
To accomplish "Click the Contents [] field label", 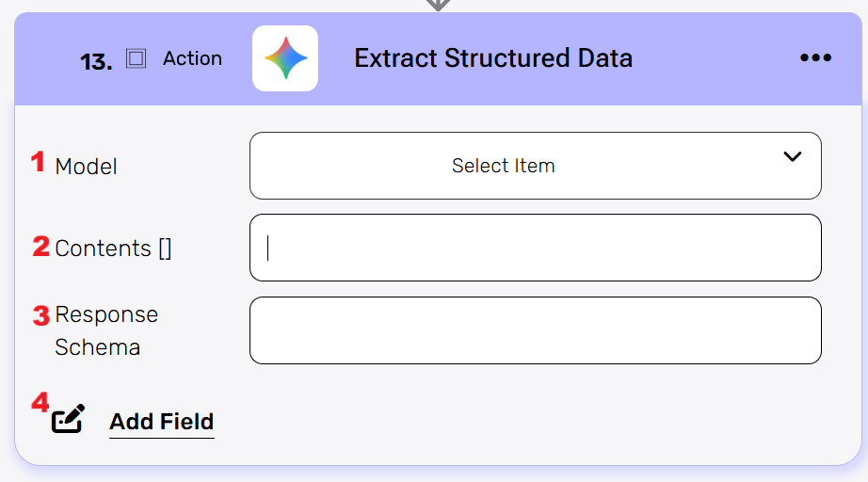I will (113, 249).
